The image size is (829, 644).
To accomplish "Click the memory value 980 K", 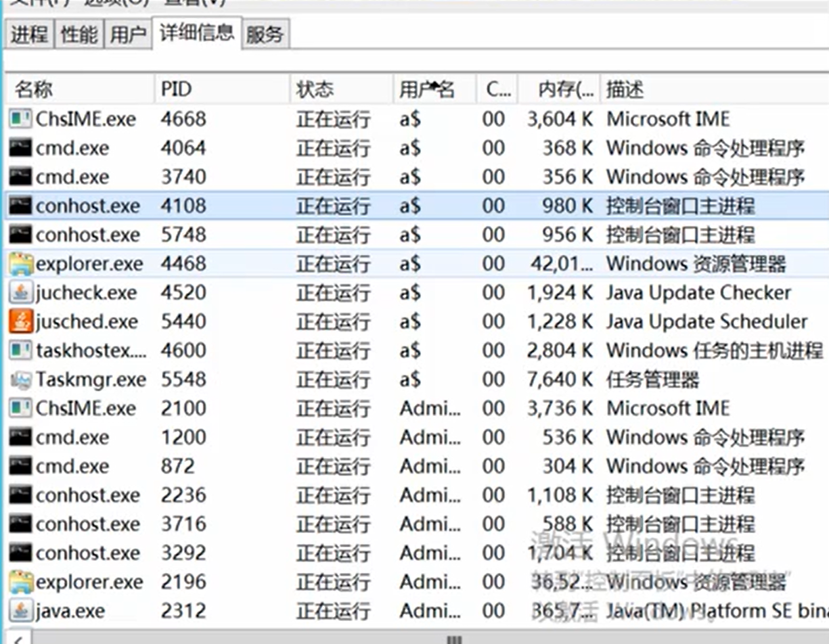I will 567,206.
